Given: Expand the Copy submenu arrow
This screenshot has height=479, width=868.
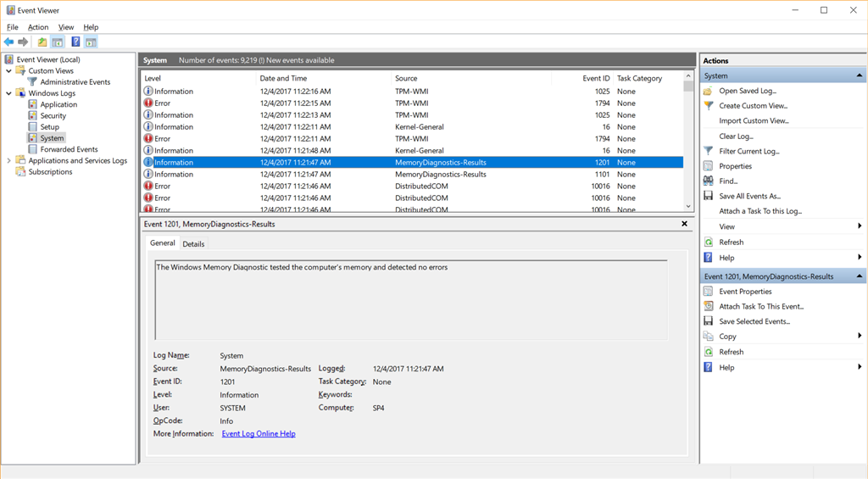Looking at the screenshot, I should tap(860, 336).
